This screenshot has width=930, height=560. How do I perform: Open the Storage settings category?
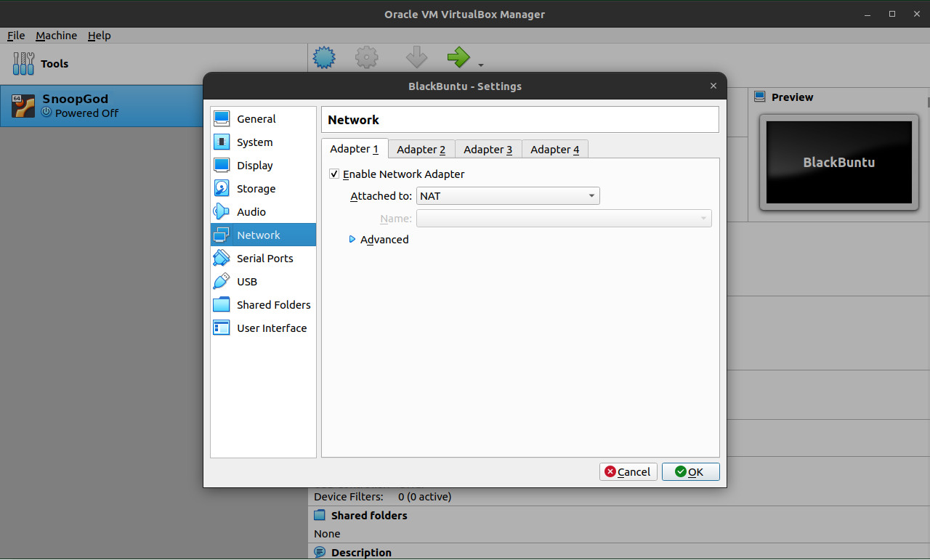(x=263, y=189)
